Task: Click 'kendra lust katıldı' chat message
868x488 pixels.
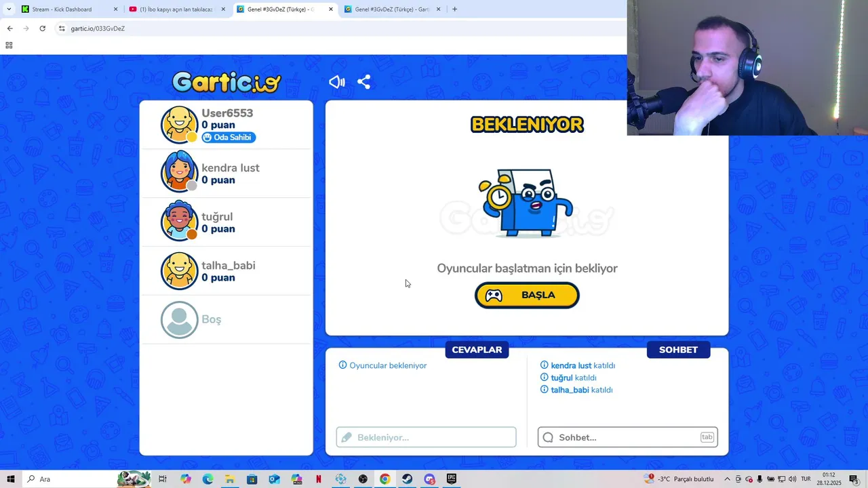Action: [578, 365]
